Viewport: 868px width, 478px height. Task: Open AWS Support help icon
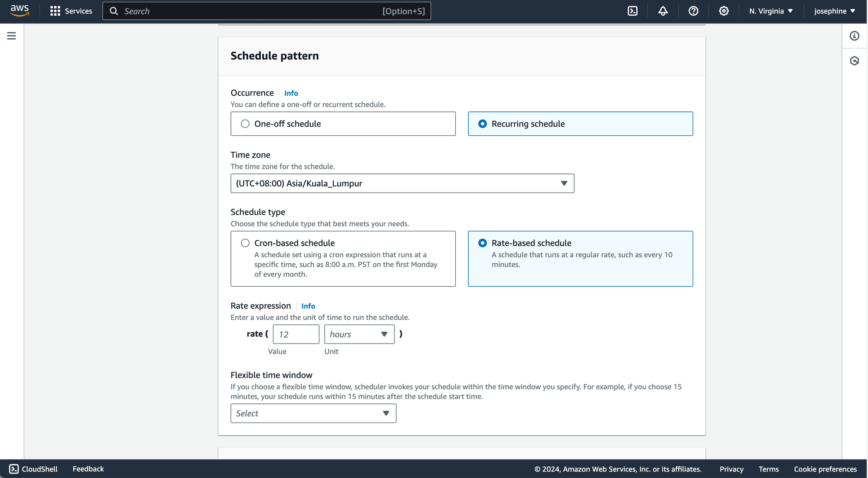693,11
